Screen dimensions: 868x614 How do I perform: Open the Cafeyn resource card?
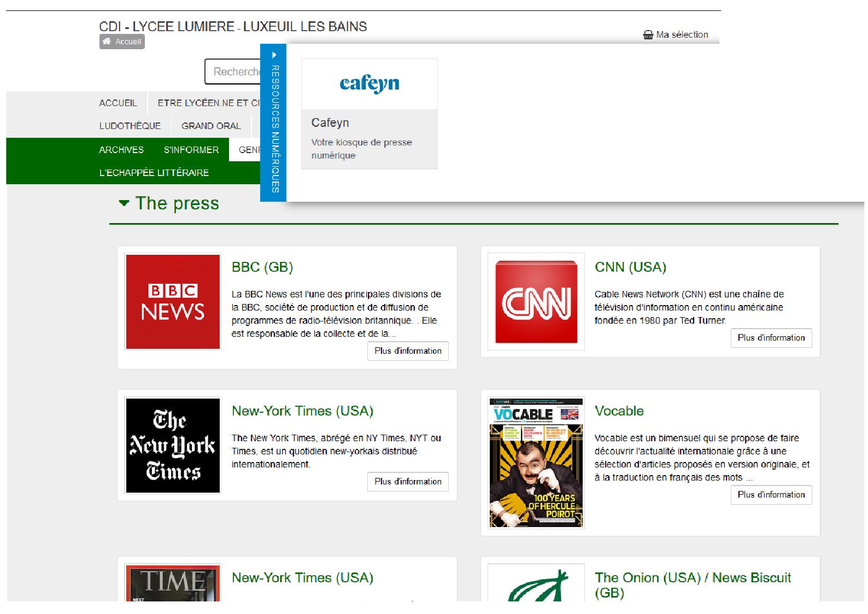(x=370, y=114)
